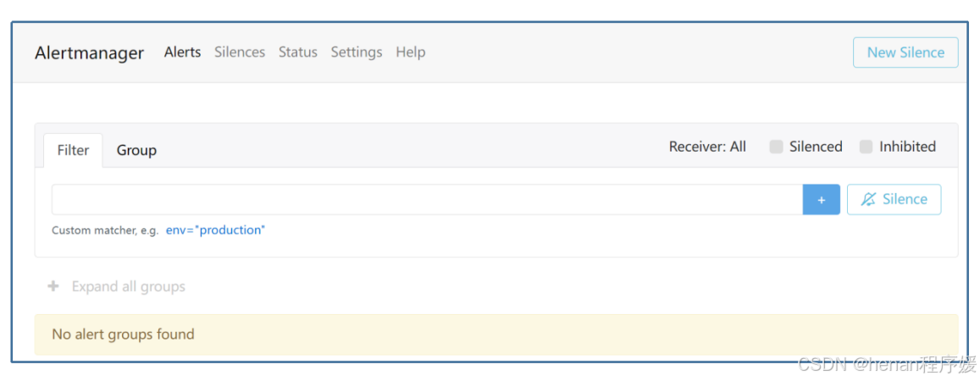Open the Receiver: All selector
This screenshot has width=980, height=381.
point(707,146)
